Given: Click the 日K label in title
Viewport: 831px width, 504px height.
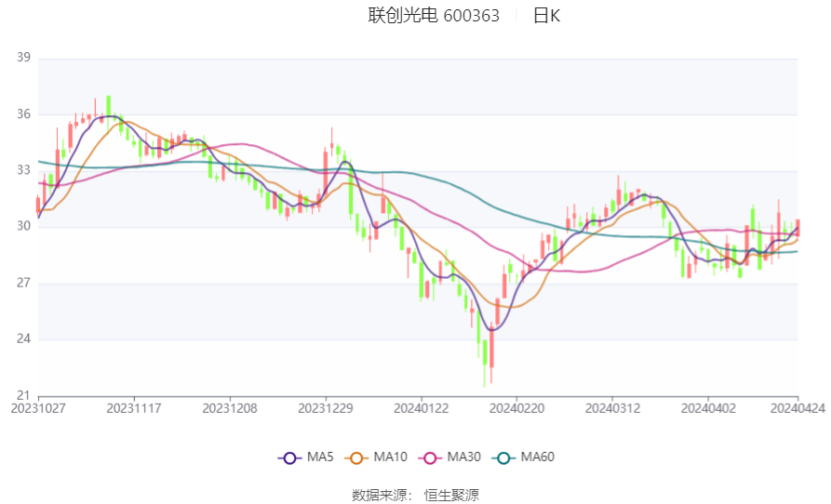Looking at the screenshot, I should (546, 16).
